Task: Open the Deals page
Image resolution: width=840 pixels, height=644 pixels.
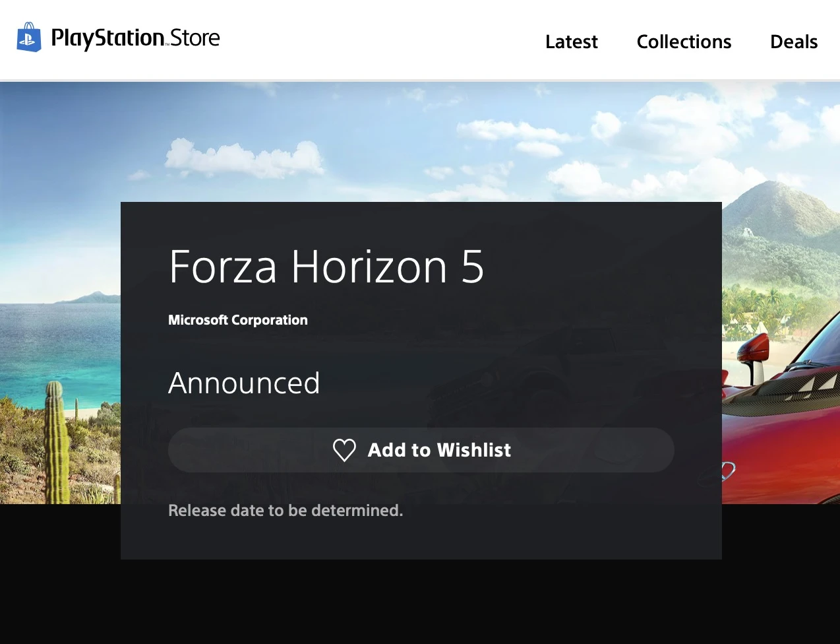Action: click(794, 42)
